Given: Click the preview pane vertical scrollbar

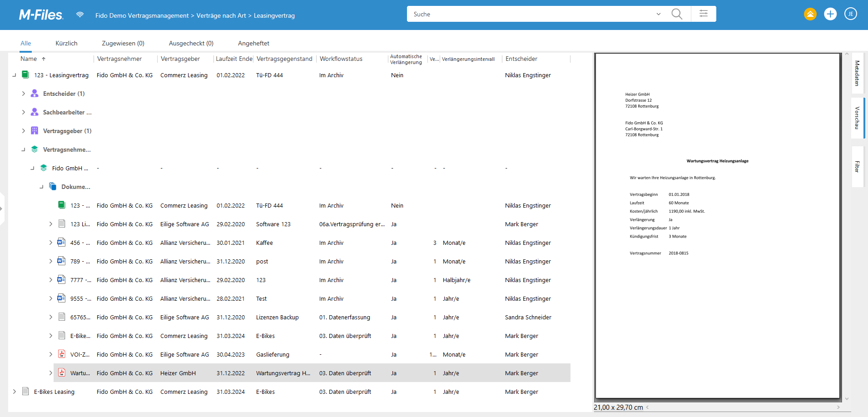Looking at the screenshot, I should (846, 227).
